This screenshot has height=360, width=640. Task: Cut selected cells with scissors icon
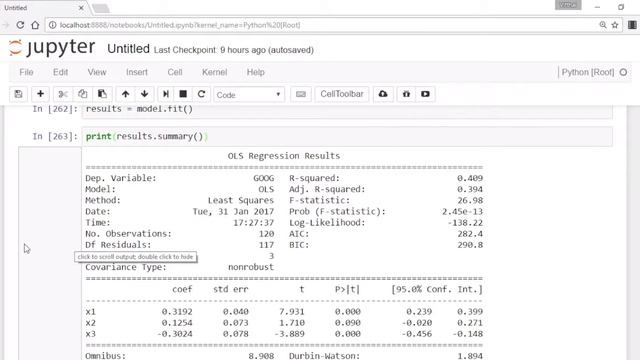coord(63,94)
